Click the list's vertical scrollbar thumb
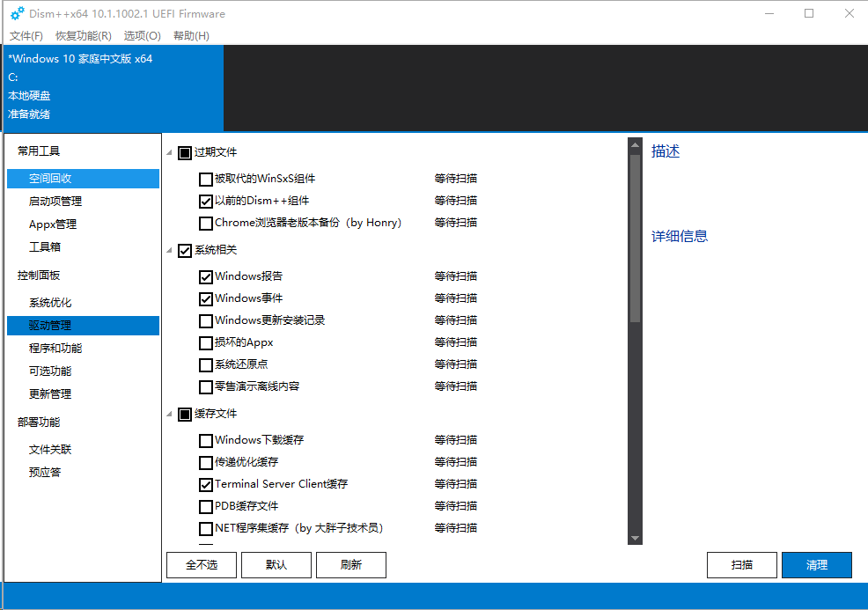868x610 pixels. tap(635, 238)
